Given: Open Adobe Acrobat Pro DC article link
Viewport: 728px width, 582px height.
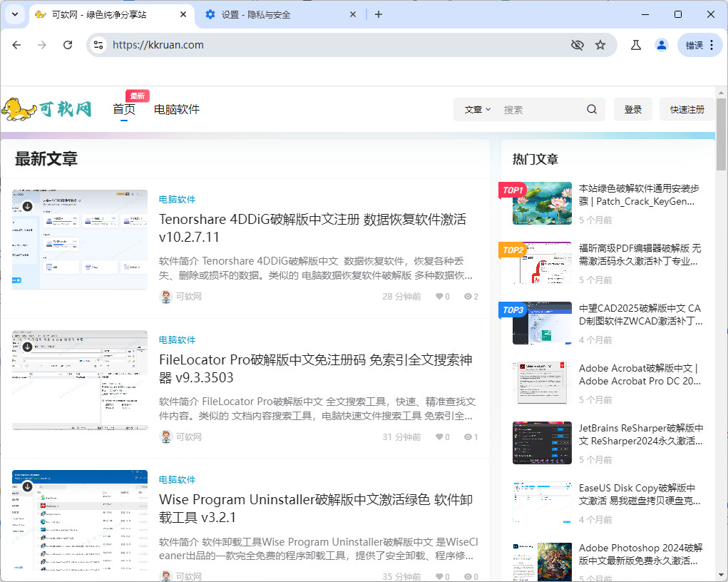Looking at the screenshot, I should 640,374.
